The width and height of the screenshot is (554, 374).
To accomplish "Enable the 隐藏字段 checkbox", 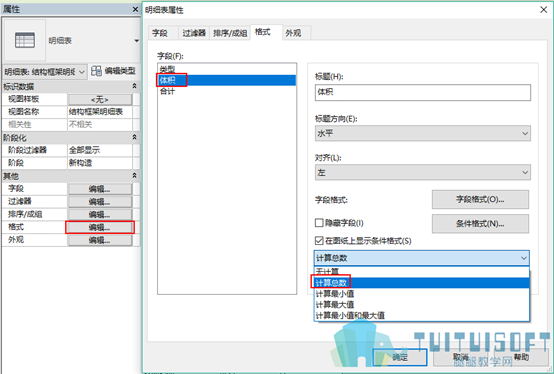I will click(x=319, y=223).
